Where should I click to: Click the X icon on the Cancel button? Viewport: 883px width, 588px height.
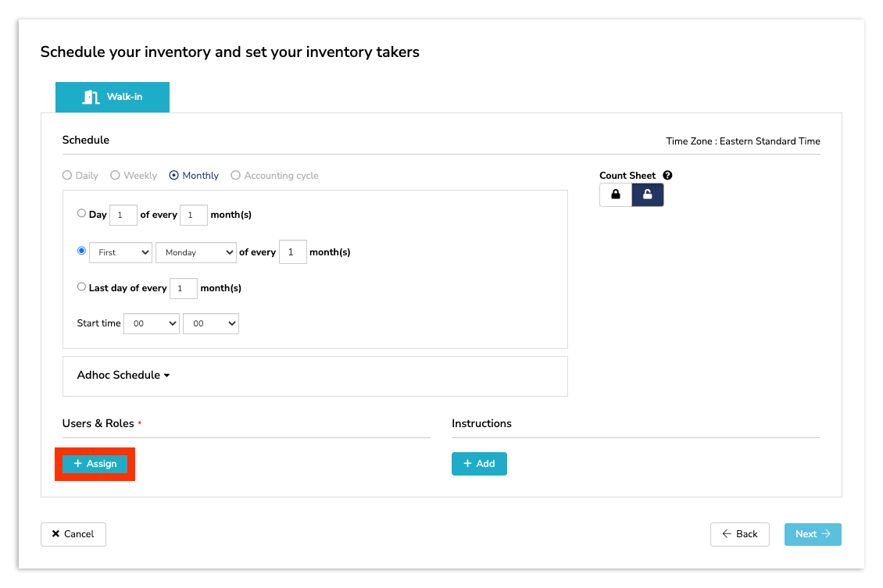(57, 534)
